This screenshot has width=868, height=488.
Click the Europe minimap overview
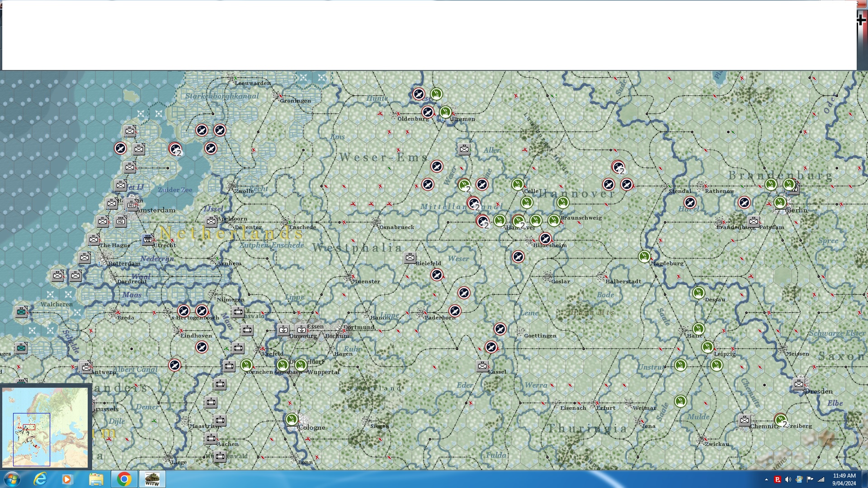pos(45,427)
